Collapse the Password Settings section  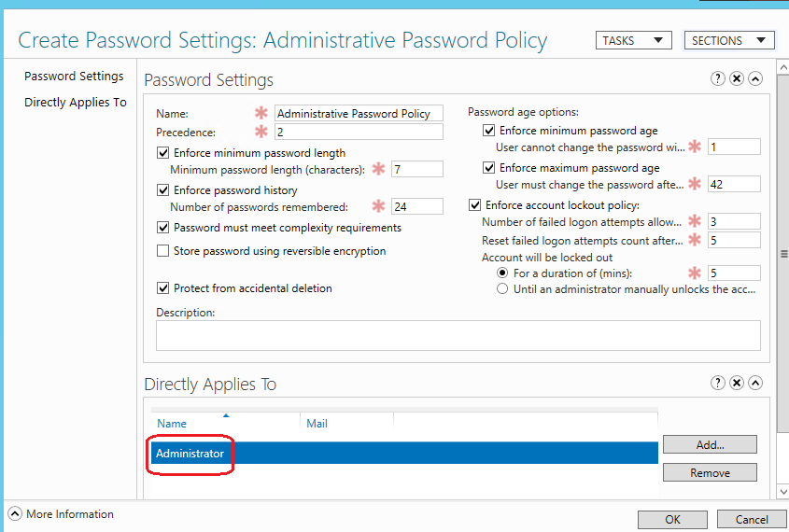[x=755, y=79]
